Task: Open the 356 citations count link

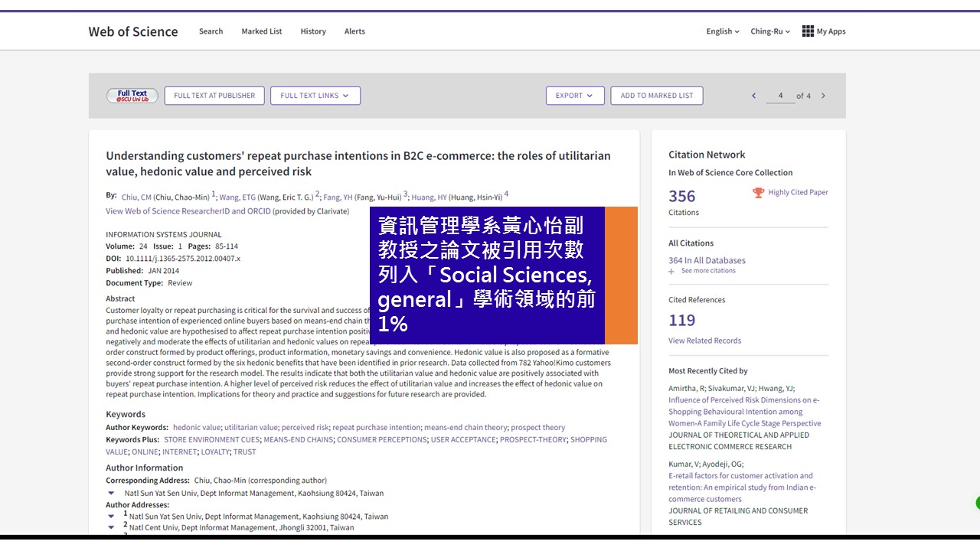Action: point(681,197)
